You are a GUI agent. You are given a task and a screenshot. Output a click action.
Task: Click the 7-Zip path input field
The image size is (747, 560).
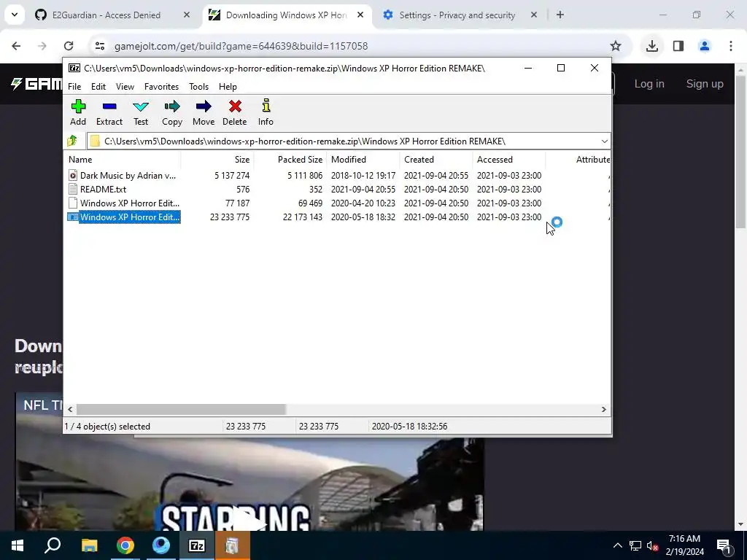click(x=348, y=141)
